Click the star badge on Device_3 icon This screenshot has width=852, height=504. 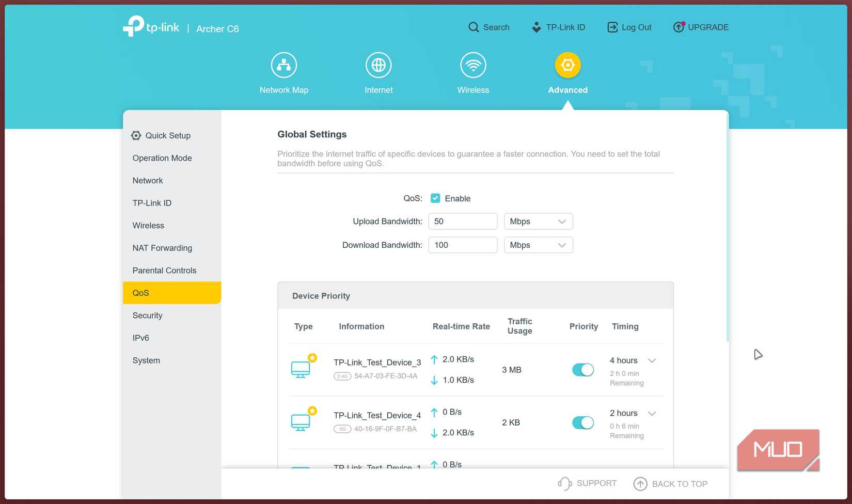312,358
